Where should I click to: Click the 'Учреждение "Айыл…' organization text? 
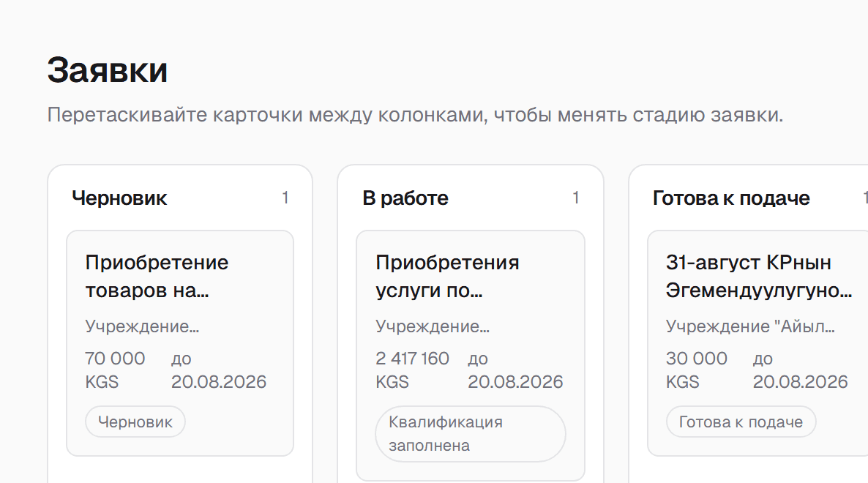point(750,326)
